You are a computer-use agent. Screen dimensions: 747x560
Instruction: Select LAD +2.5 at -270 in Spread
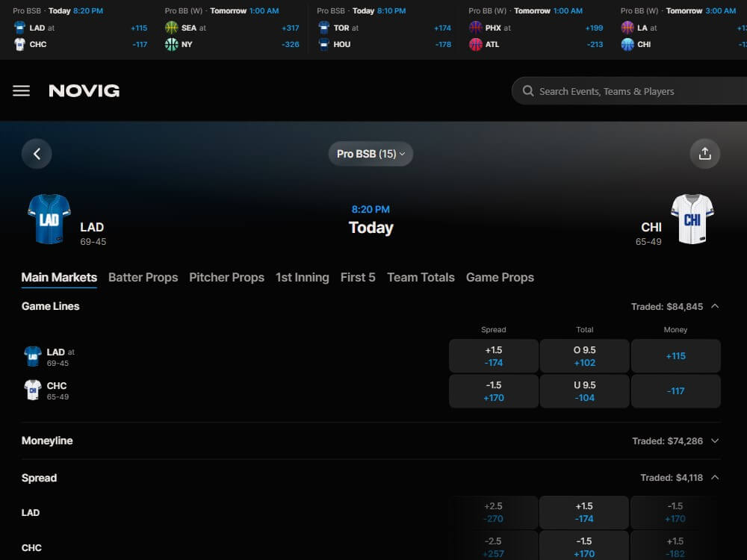(x=494, y=512)
